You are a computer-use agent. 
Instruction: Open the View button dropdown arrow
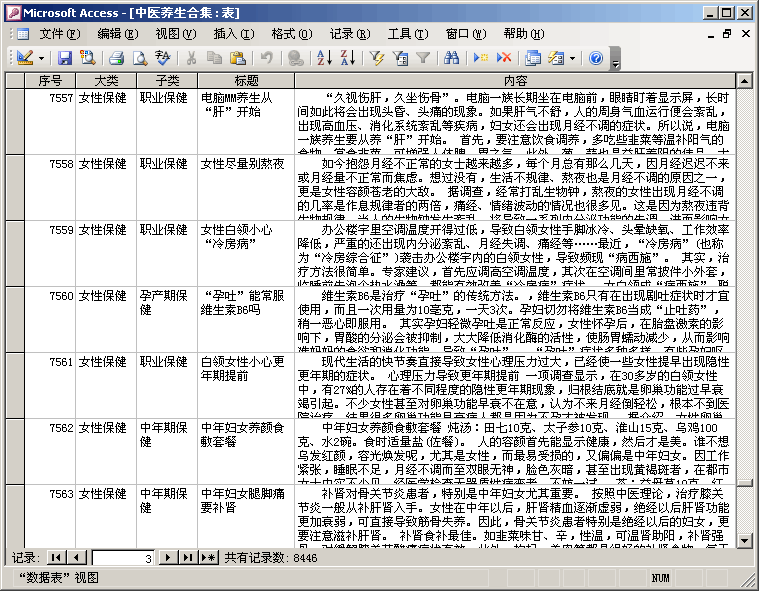coord(42,58)
